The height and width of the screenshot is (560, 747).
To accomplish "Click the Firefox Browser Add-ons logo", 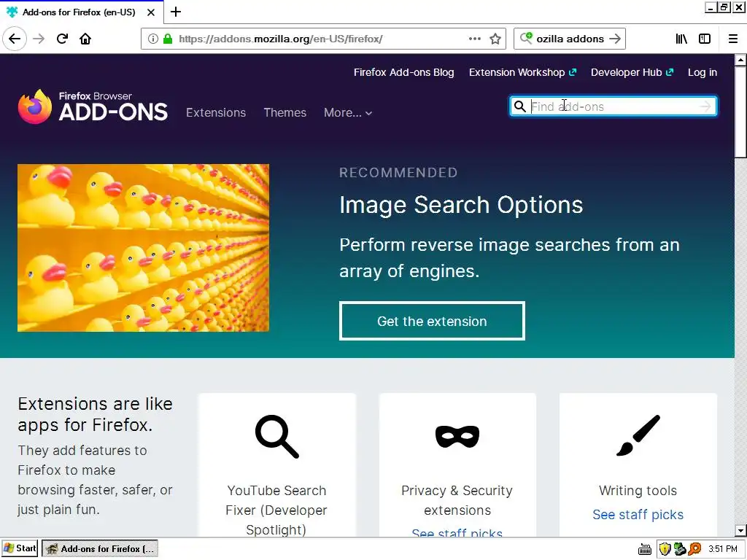I will (x=93, y=106).
